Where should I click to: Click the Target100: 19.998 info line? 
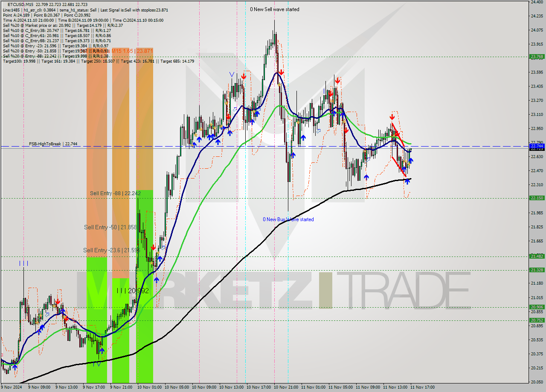click(99, 61)
